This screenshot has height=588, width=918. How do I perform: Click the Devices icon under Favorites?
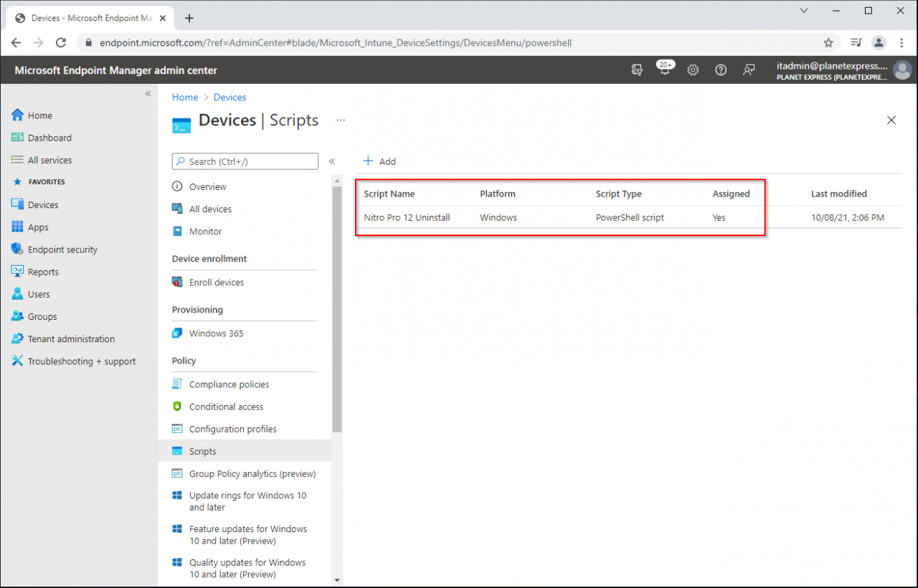[17, 204]
